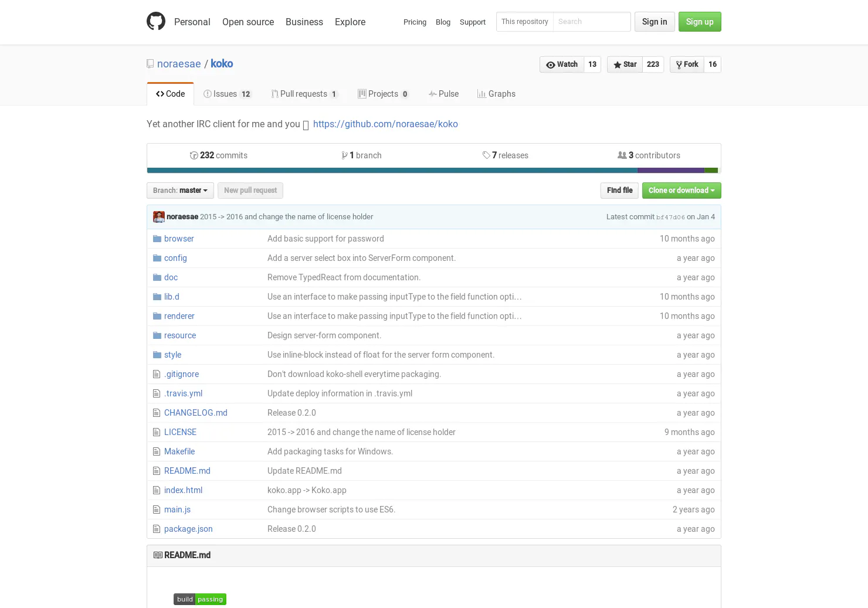Open the github.com/noraesae/koko URL link
The width and height of the screenshot is (868, 608).
(385, 124)
